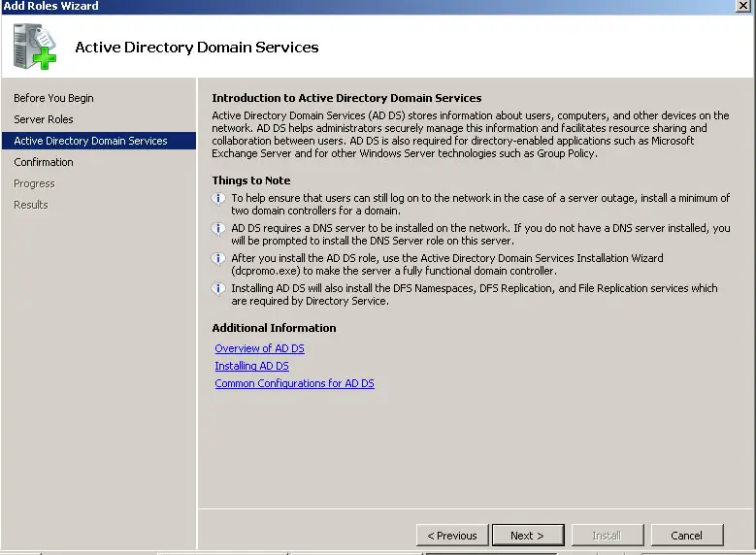Viewport: 756px width, 555px height.
Task: Select Server Roles in the sidebar
Action: [44, 119]
